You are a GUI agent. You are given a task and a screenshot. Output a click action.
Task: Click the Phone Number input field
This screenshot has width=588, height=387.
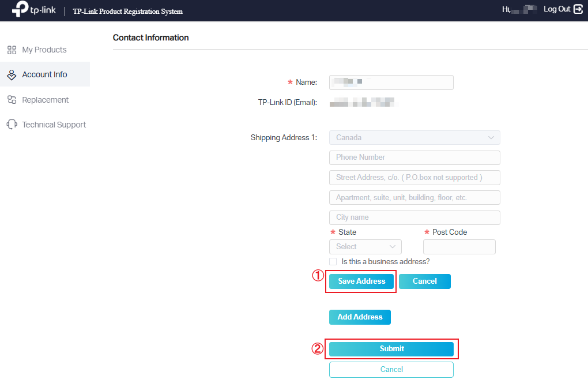(x=414, y=157)
